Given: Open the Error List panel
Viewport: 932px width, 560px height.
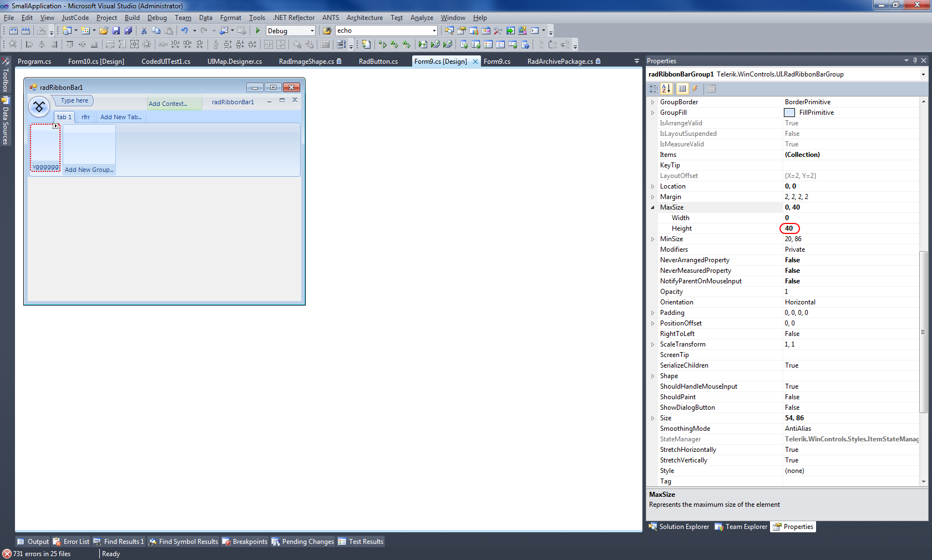Looking at the screenshot, I should coord(71,542).
